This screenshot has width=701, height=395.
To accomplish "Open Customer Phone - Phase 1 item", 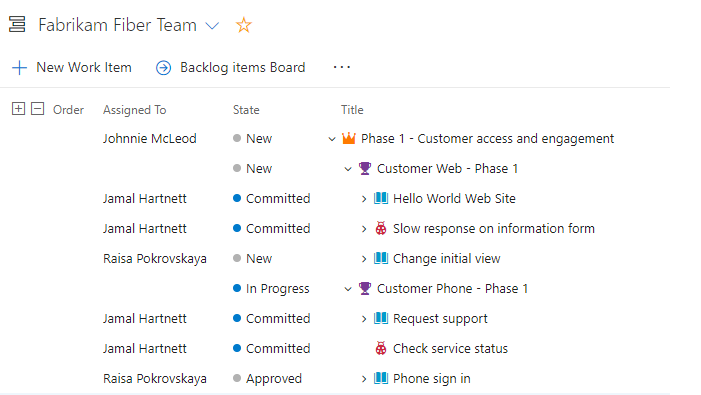I will click(x=452, y=289).
